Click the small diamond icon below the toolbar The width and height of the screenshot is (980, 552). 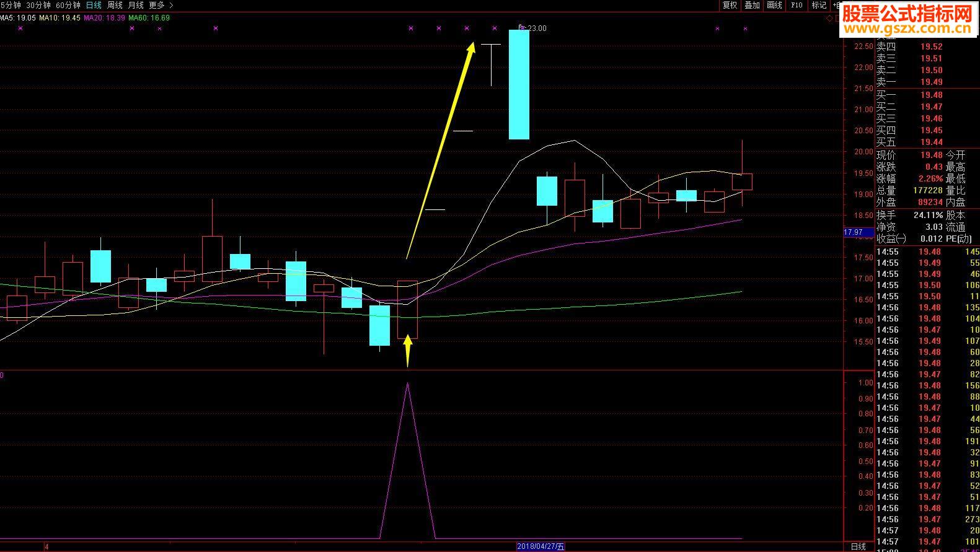tap(830, 18)
